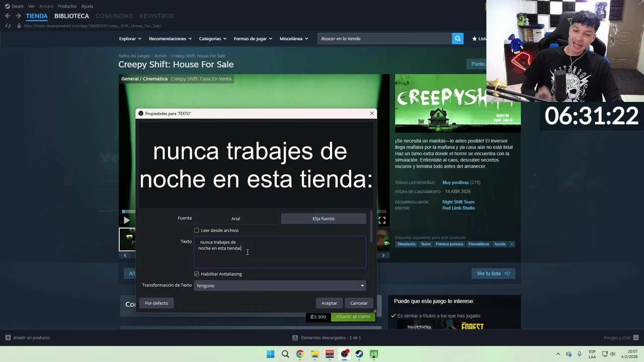Switch to the COMUNIDAD tab
644x362 pixels.
click(114, 16)
